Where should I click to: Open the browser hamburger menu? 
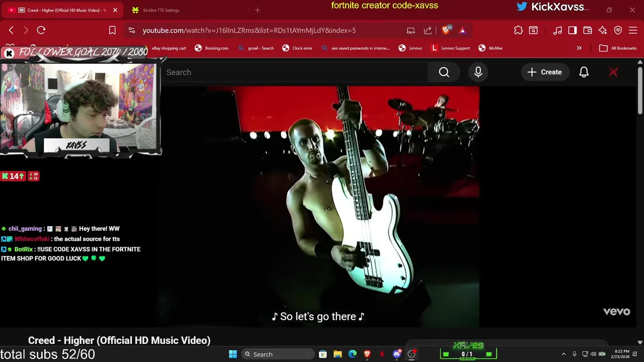633,30
